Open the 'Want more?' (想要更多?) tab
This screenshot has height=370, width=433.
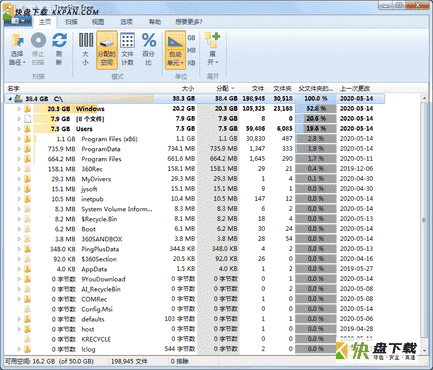pyautogui.click(x=189, y=22)
